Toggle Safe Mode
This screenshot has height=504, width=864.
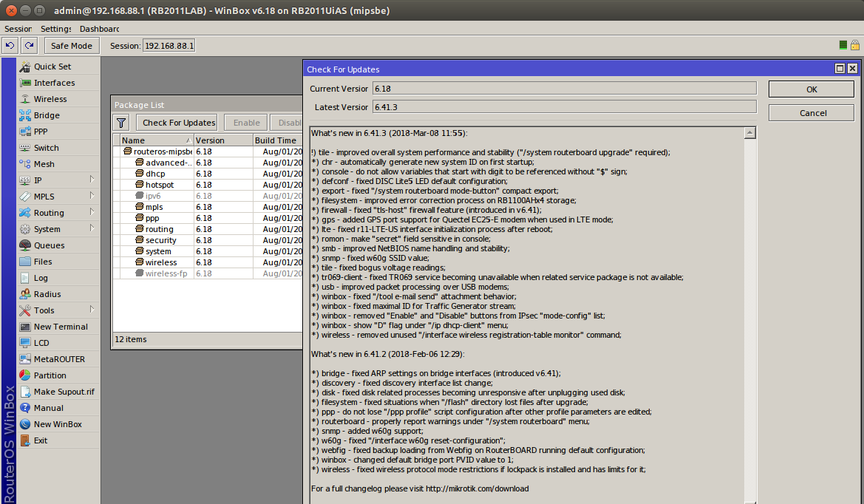click(72, 46)
